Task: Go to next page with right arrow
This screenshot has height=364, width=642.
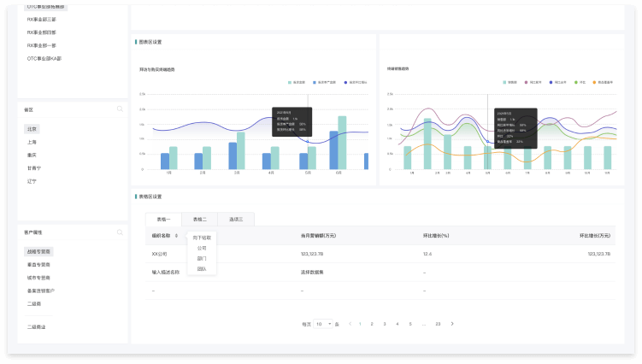Action: [x=452, y=324]
